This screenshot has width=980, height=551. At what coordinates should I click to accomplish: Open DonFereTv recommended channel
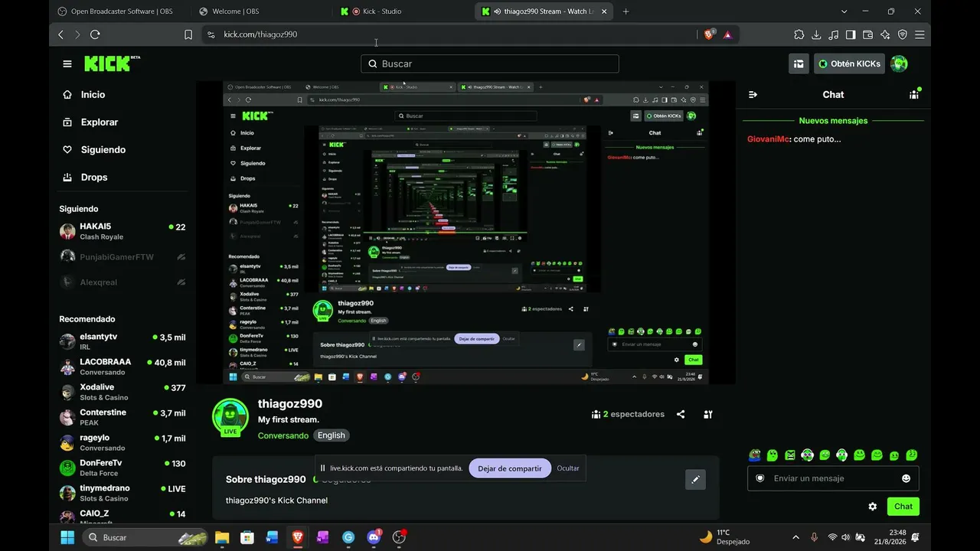(x=122, y=468)
